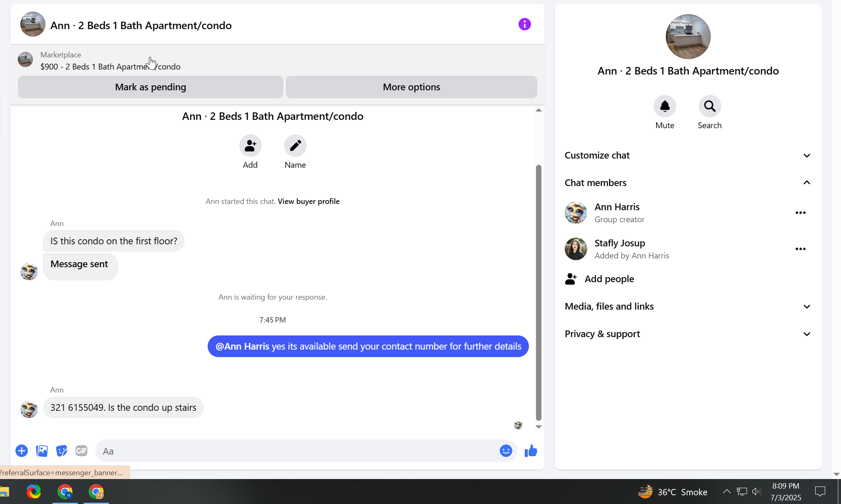The height and width of the screenshot is (504, 841).
Task: Open the GIF picker
Action: [82, 451]
